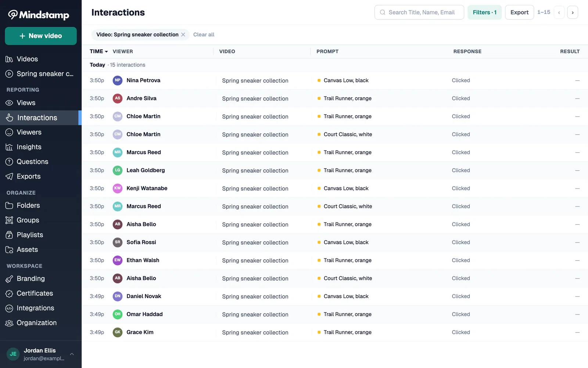The image size is (588, 368).
Task: Open the Assets icon
Action: click(9, 250)
